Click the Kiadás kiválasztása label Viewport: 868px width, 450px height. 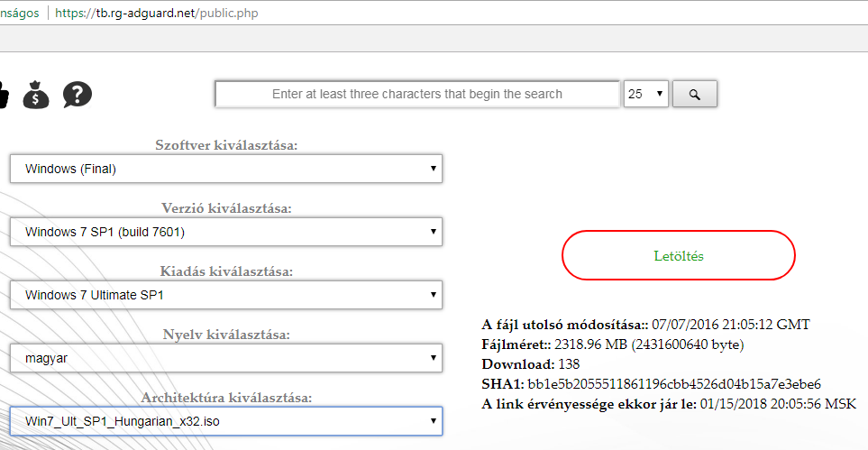(x=226, y=271)
